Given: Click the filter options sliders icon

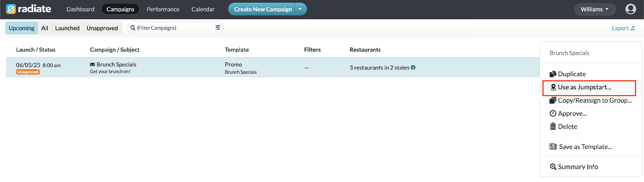Looking at the screenshot, I should pos(217,27).
